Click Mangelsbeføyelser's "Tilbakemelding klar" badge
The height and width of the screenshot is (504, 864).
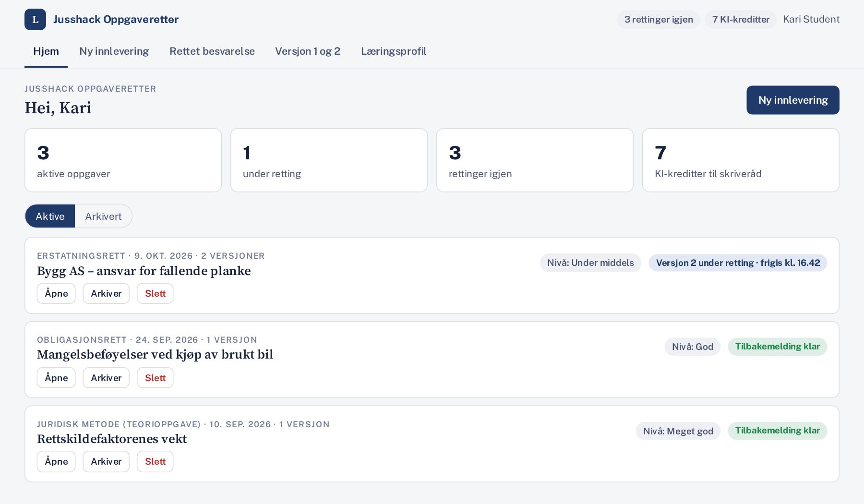click(778, 347)
